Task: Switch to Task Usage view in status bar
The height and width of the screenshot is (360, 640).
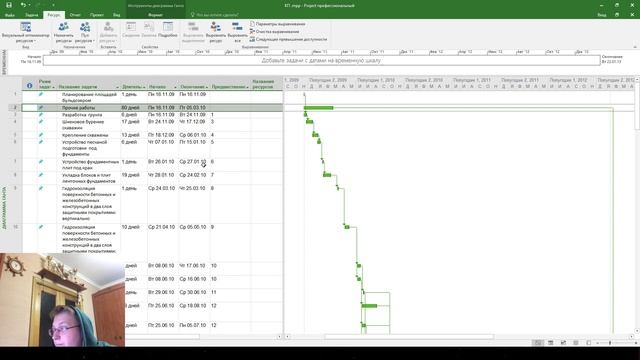Action: [x=551, y=343]
